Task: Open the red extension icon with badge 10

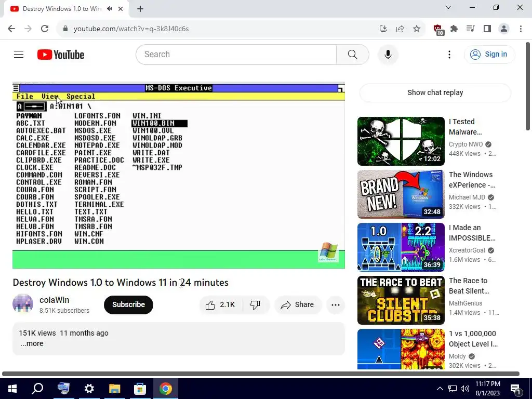Action: (x=438, y=30)
